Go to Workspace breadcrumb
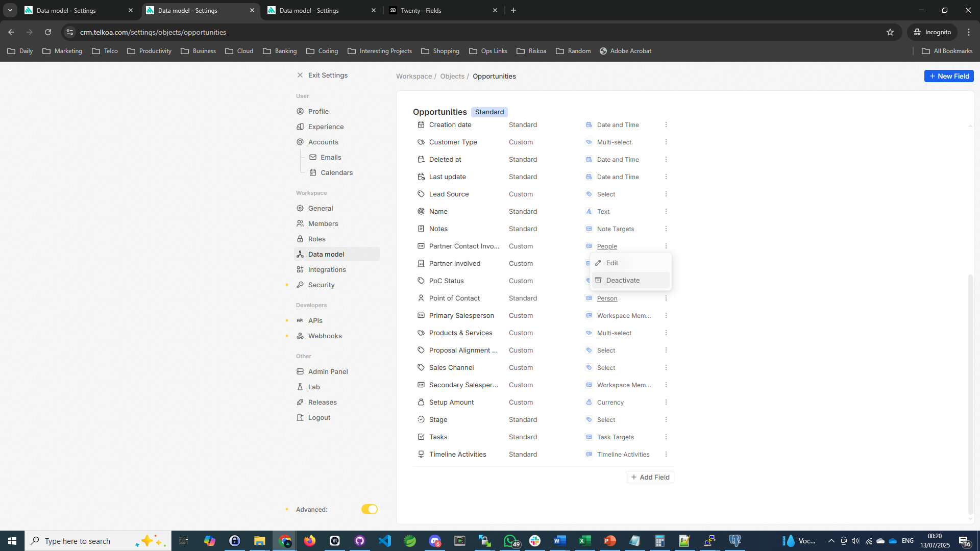The height and width of the screenshot is (551, 980). [414, 76]
